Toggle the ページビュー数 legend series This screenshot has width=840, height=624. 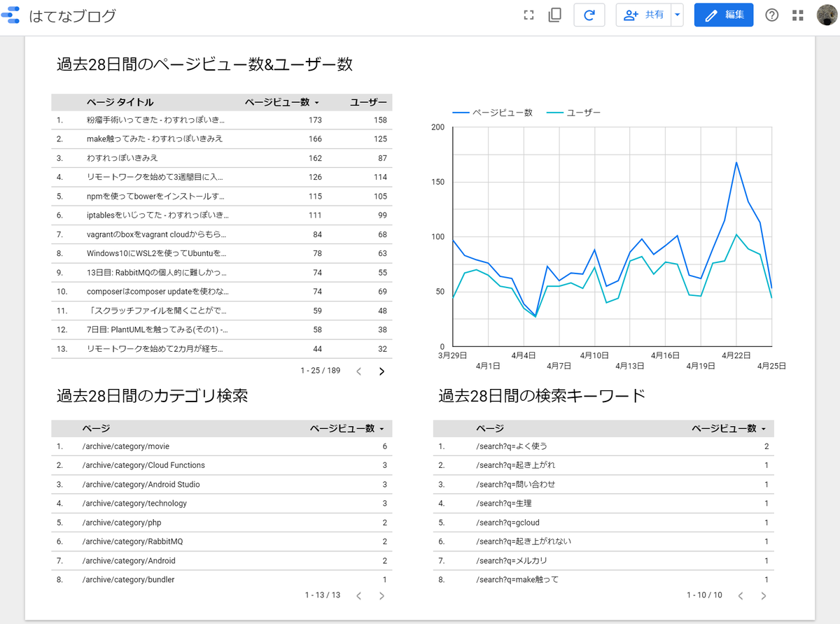(493, 112)
